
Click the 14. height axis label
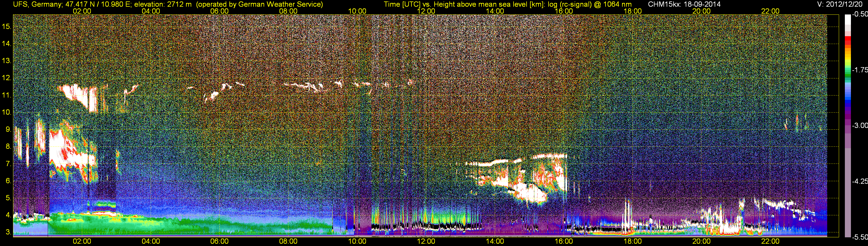coord(6,43)
